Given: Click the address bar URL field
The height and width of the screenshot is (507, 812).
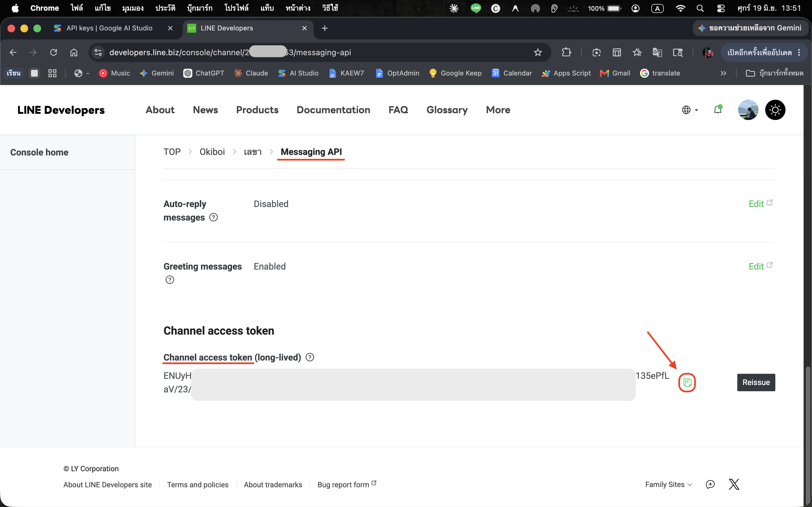Looking at the screenshot, I should pyautogui.click(x=319, y=52).
